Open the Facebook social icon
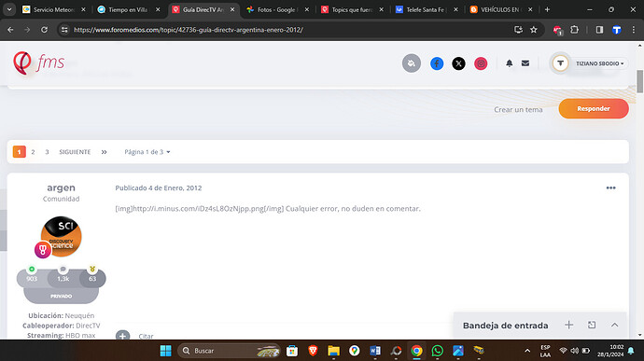Image resolution: width=644 pixels, height=361 pixels. [437, 63]
